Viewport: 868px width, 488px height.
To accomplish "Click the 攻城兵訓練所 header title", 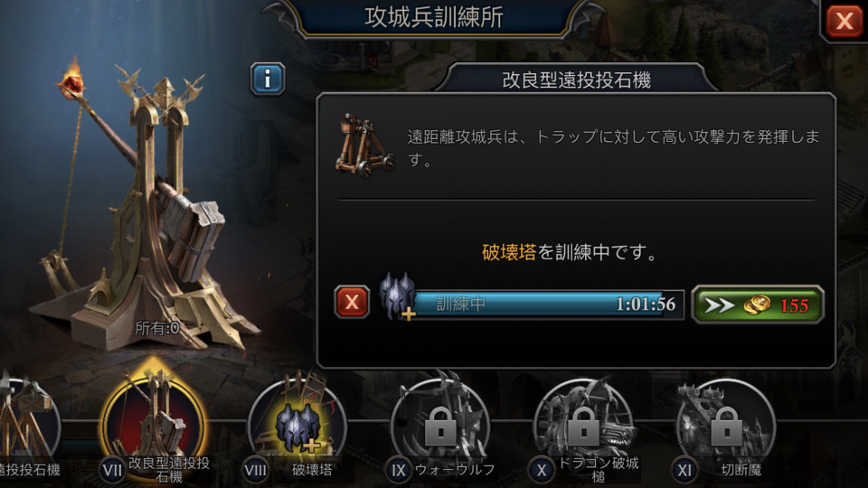I will click(434, 18).
